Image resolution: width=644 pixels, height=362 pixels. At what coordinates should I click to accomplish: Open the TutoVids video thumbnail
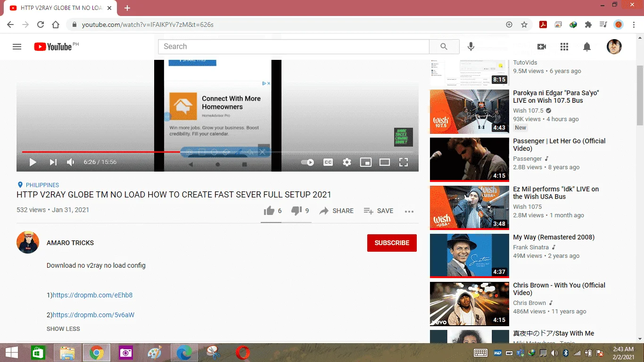pos(470,73)
